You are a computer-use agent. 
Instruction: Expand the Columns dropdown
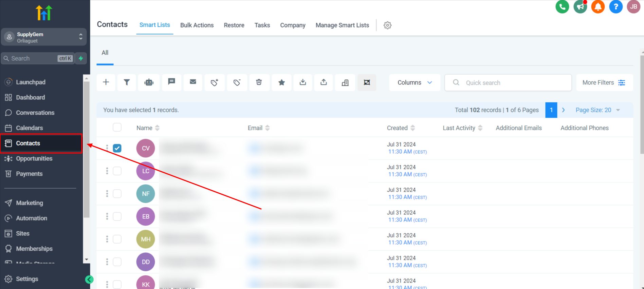pos(415,82)
